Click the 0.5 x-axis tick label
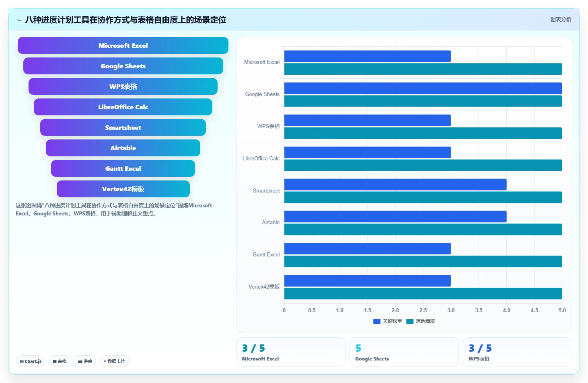This screenshot has width=588, height=383. (312, 310)
